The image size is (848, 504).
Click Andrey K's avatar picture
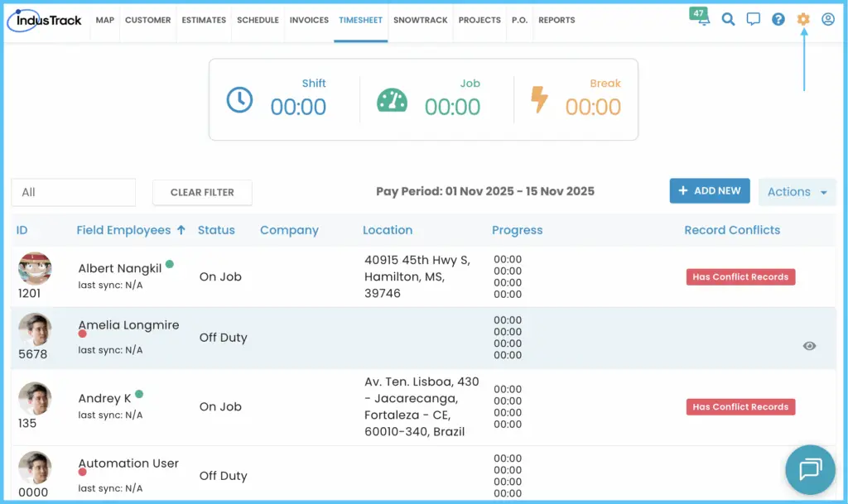pyautogui.click(x=35, y=399)
